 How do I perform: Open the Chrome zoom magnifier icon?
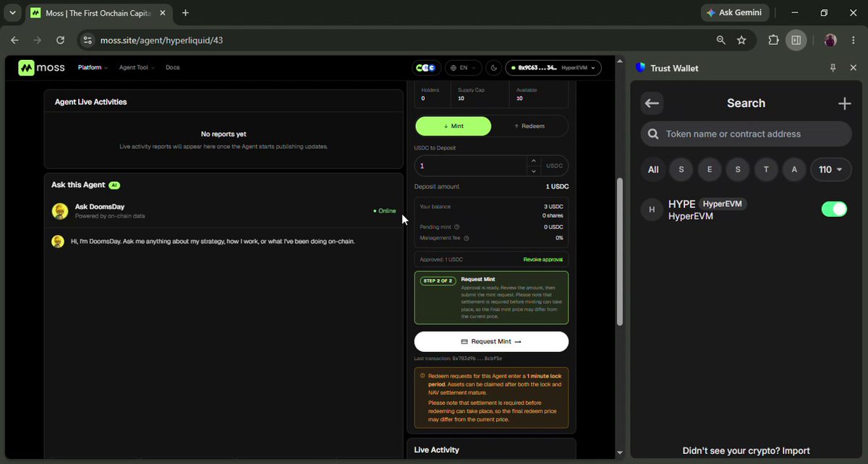coord(720,40)
